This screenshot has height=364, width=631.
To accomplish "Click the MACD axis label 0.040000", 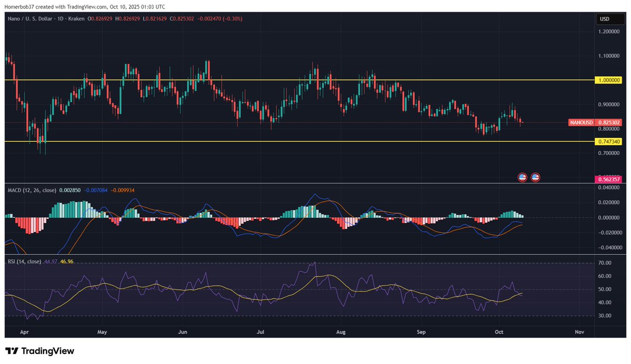I will point(610,187).
